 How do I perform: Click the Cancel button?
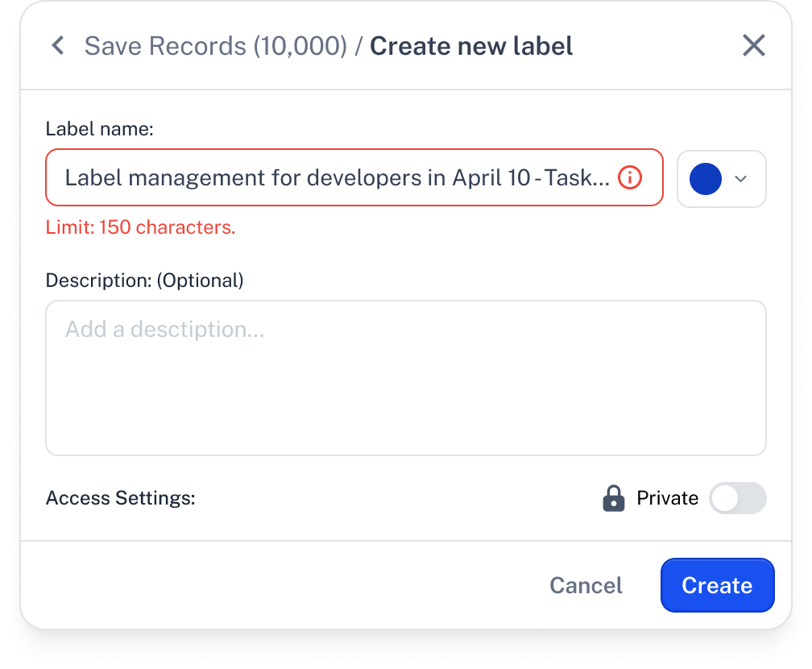tap(586, 585)
